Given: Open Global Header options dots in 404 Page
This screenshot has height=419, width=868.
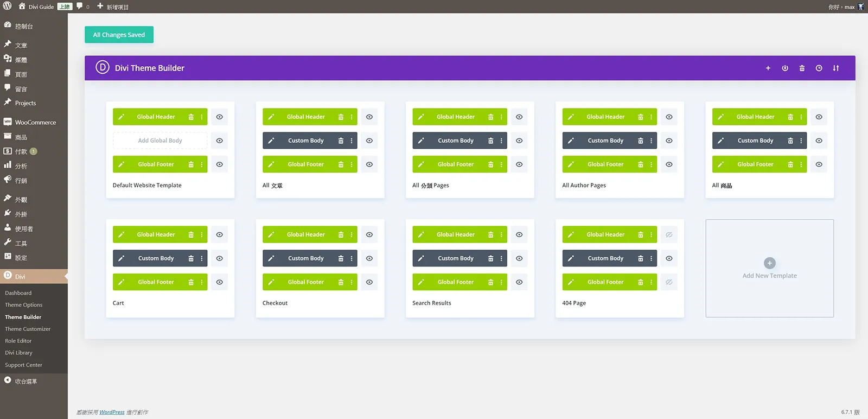Looking at the screenshot, I should pyautogui.click(x=652, y=234).
